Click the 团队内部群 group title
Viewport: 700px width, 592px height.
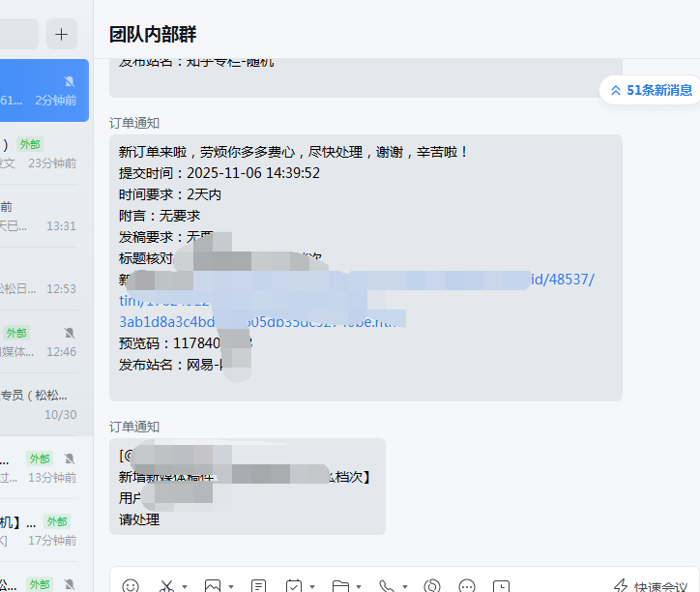tap(153, 35)
